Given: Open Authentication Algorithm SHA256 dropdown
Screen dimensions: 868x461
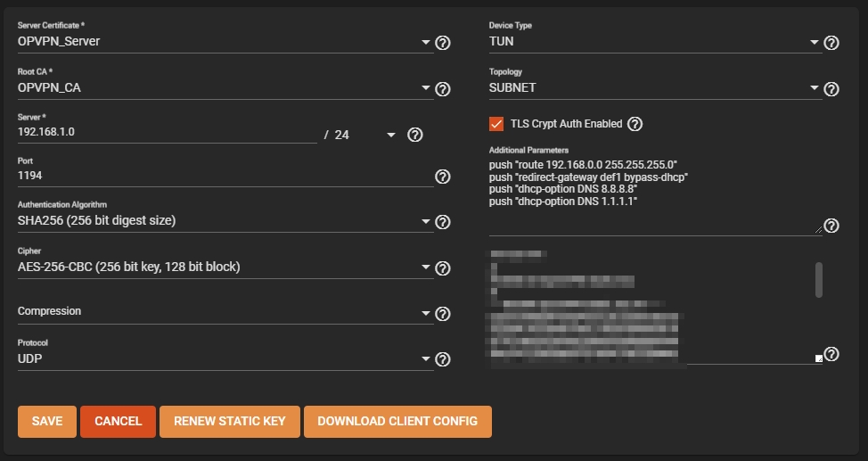Looking at the screenshot, I should [225, 221].
